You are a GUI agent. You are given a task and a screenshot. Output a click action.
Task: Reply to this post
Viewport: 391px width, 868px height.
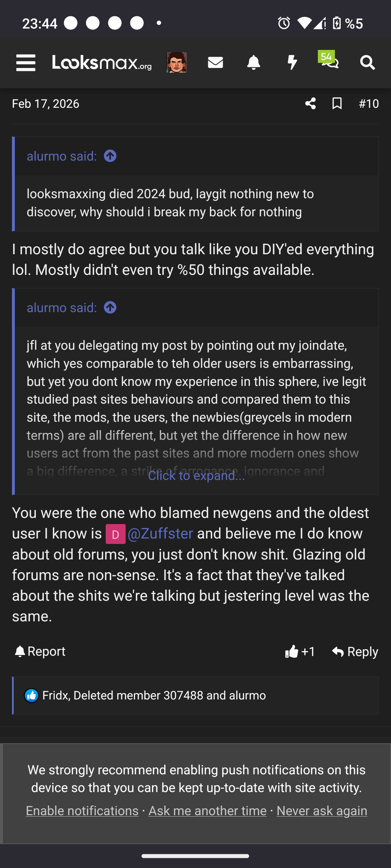pyautogui.click(x=355, y=651)
